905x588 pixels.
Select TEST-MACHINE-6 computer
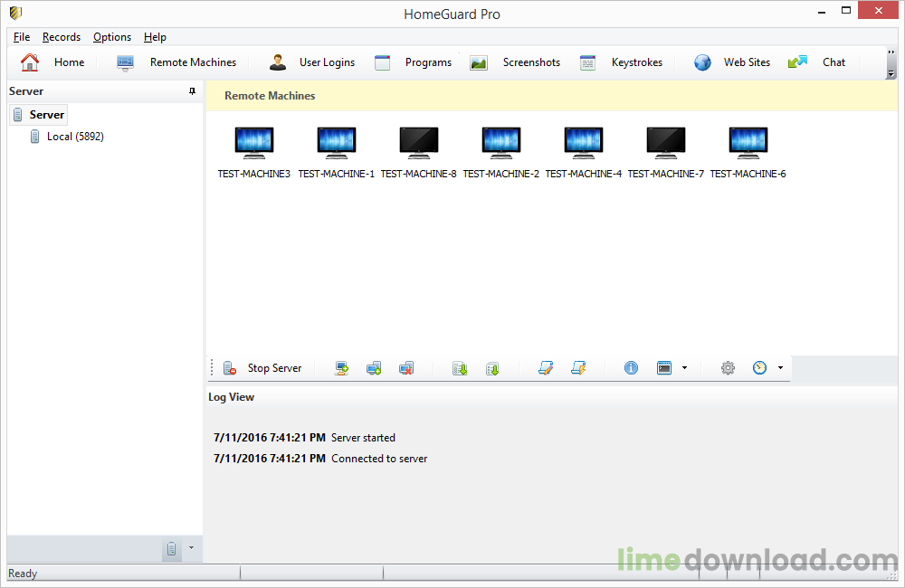(x=748, y=152)
